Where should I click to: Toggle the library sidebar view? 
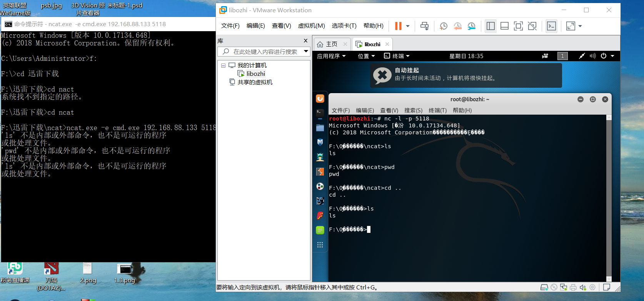pos(491,26)
